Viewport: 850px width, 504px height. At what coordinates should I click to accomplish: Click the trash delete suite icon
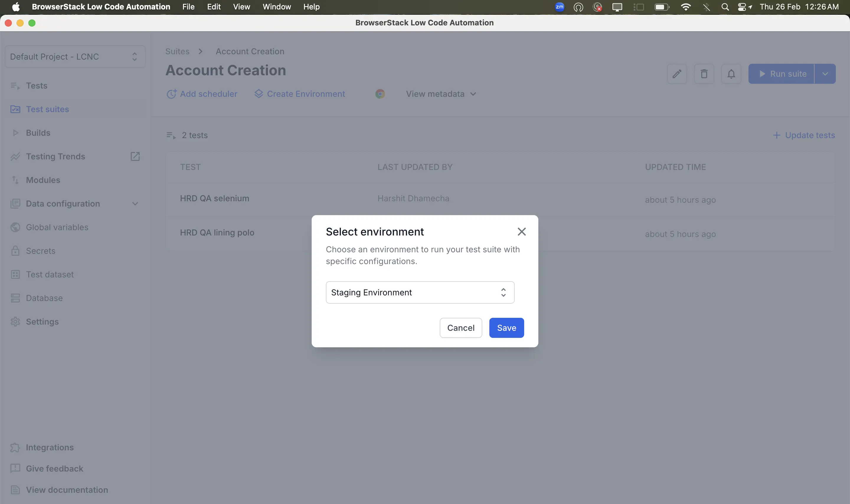point(704,74)
